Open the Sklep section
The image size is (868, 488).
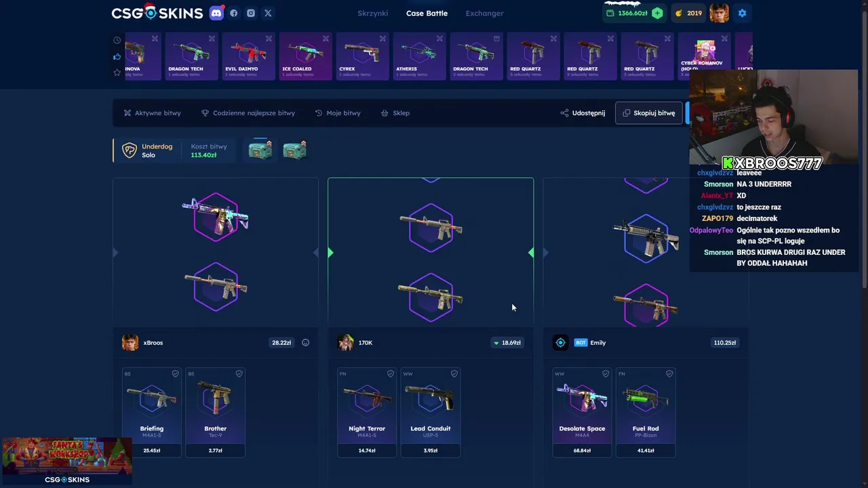pos(395,113)
